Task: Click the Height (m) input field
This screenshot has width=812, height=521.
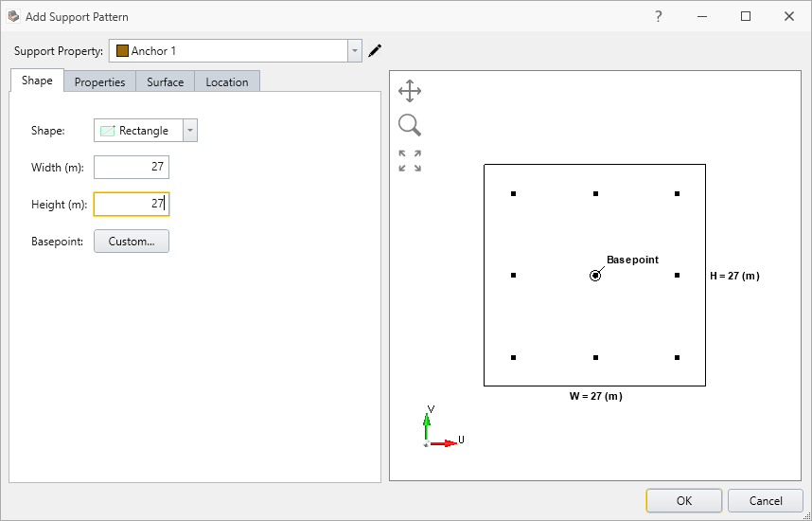Action: click(x=132, y=205)
